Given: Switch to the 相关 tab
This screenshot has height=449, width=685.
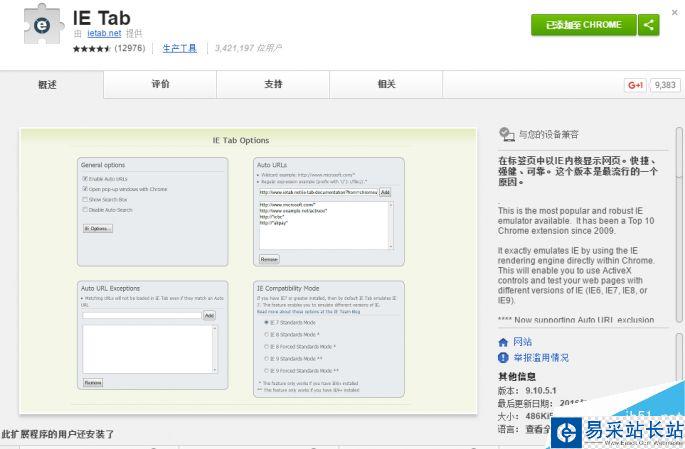Looking at the screenshot, I should [x=386, y=84].
